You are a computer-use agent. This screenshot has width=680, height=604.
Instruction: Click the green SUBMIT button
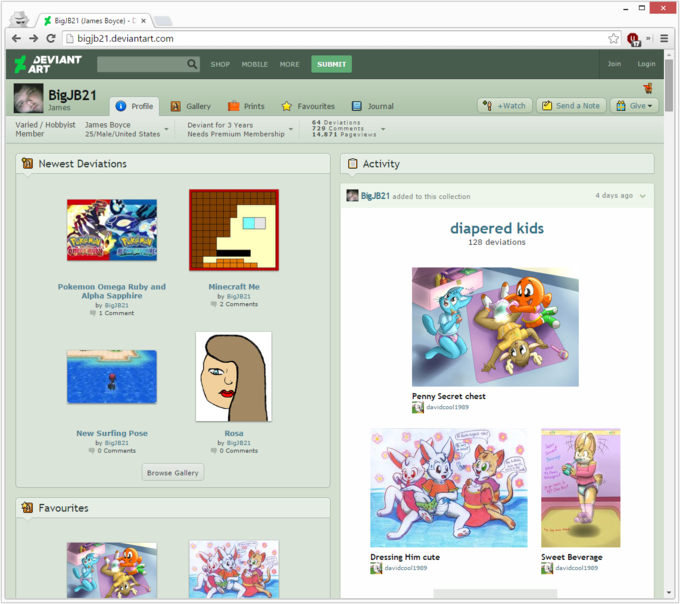(x=331, y=64)
